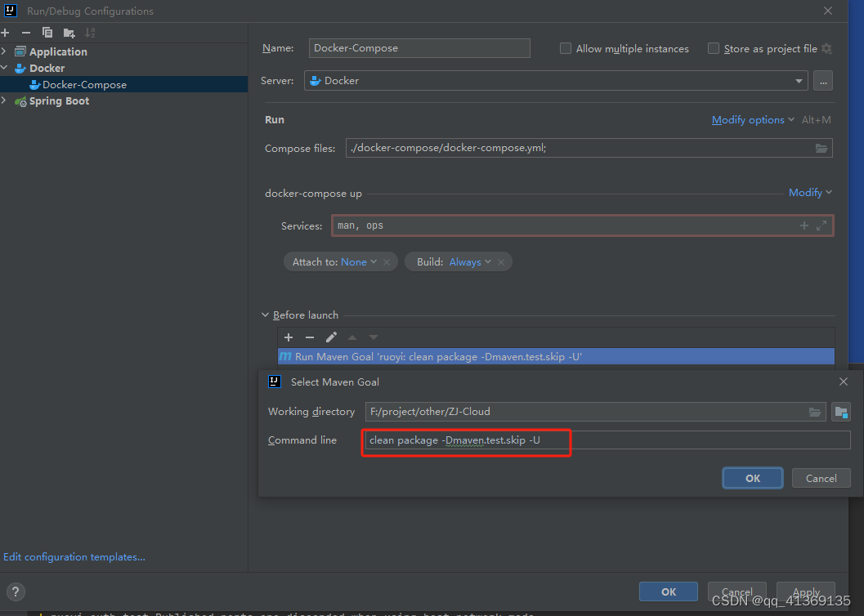Expand the Services field editor
The height and width of the screenshot is (616, 864).
tap(822, 225)
